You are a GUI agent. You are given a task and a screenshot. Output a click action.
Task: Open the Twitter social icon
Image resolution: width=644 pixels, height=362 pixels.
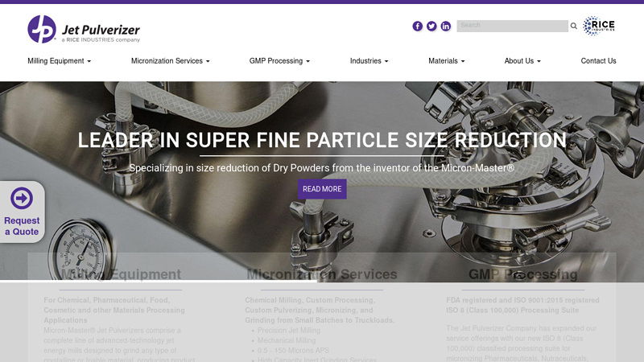(431, 26)
